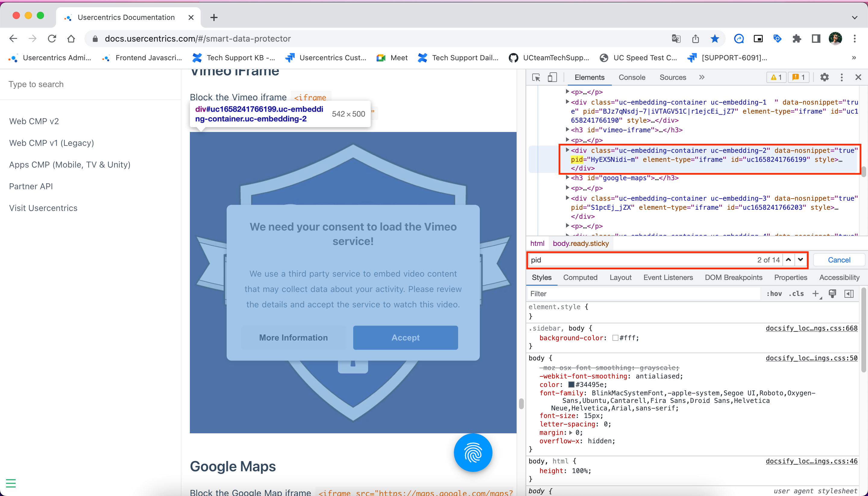Screen dimensions: 868x496
Task: Show hidden bookmarks overflow
Action: pyautogui.click(x=854, y=58)
